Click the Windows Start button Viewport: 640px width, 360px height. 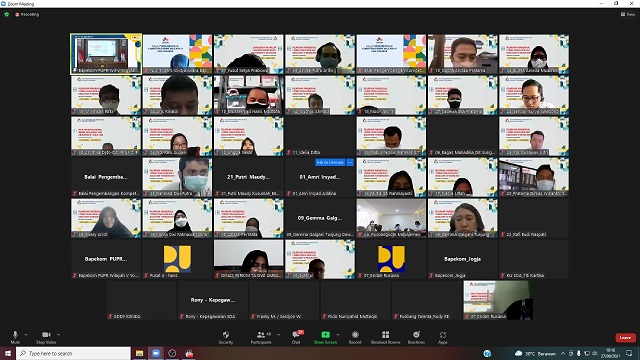(8, 353)
